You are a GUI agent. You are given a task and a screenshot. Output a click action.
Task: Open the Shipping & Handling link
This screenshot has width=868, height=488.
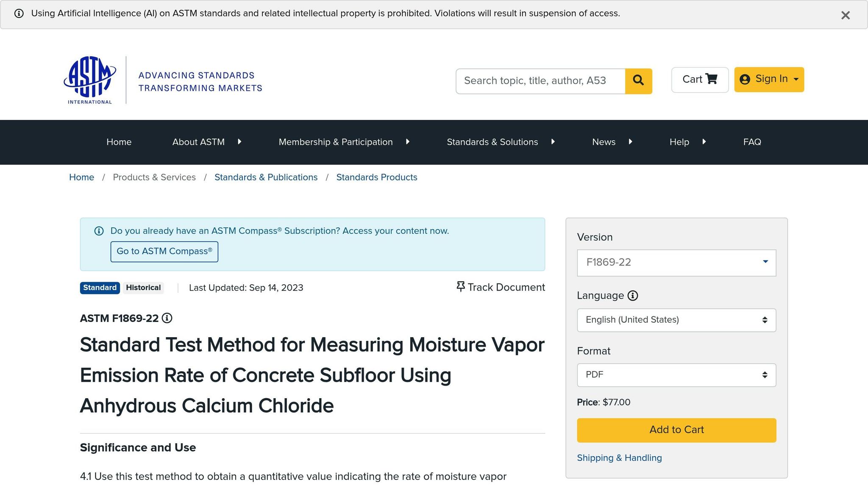click(x=619, y=458)
